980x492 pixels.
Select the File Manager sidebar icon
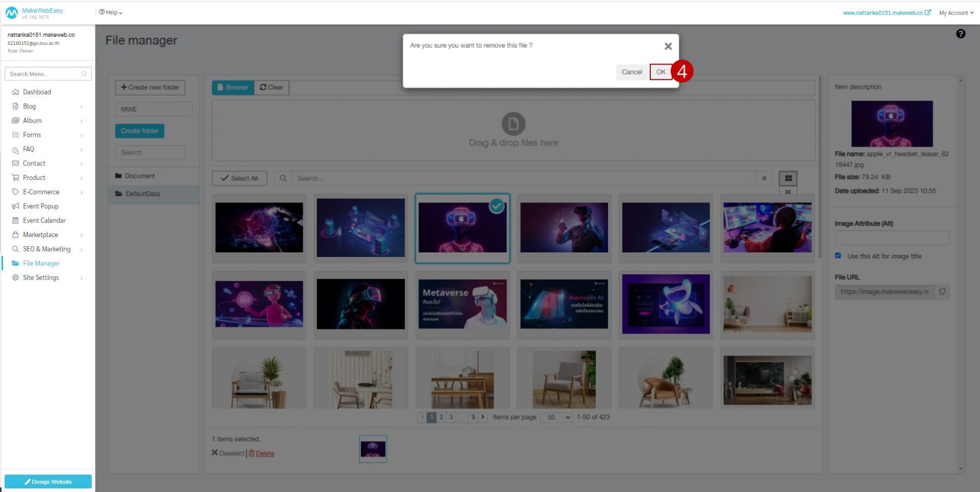point(15,263)
